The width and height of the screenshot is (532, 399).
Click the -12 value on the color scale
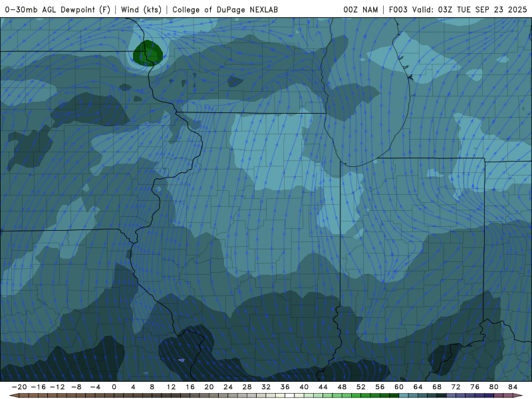[x=57, y=387]
